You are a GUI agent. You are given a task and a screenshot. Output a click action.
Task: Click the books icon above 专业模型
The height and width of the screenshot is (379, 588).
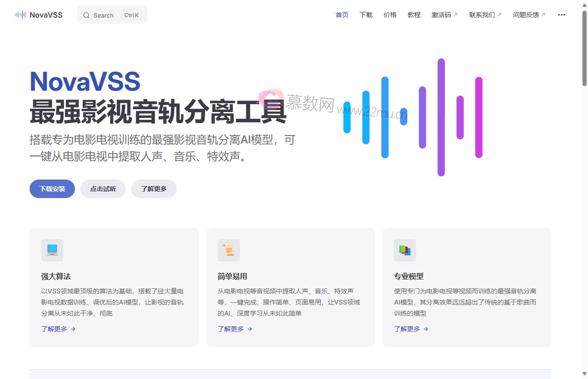[404, 250]
